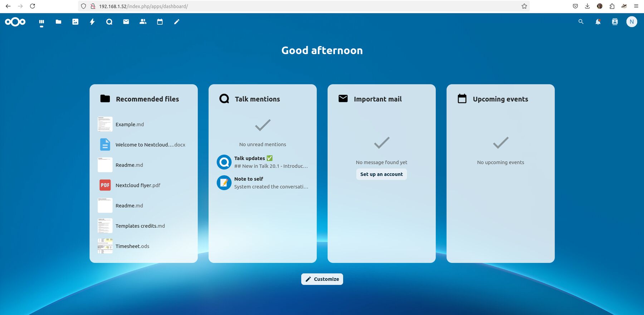
Task: Open the Photos app icon
Action: point(75,22)
